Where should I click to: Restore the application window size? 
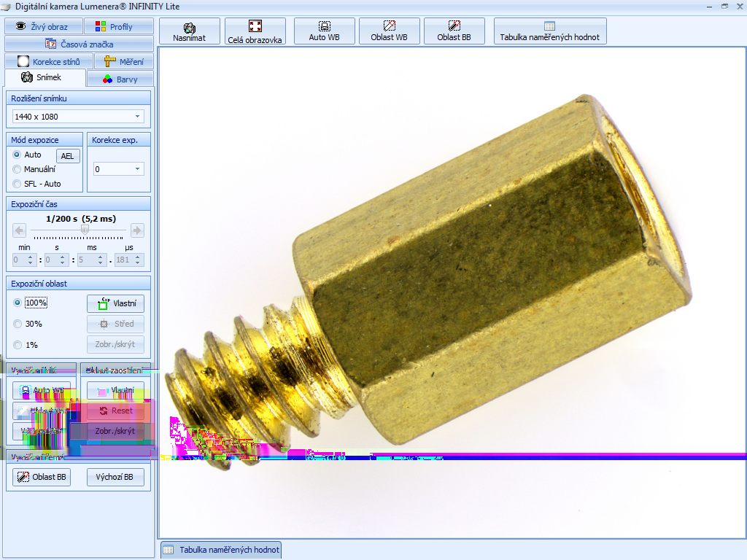coord(724,7)
